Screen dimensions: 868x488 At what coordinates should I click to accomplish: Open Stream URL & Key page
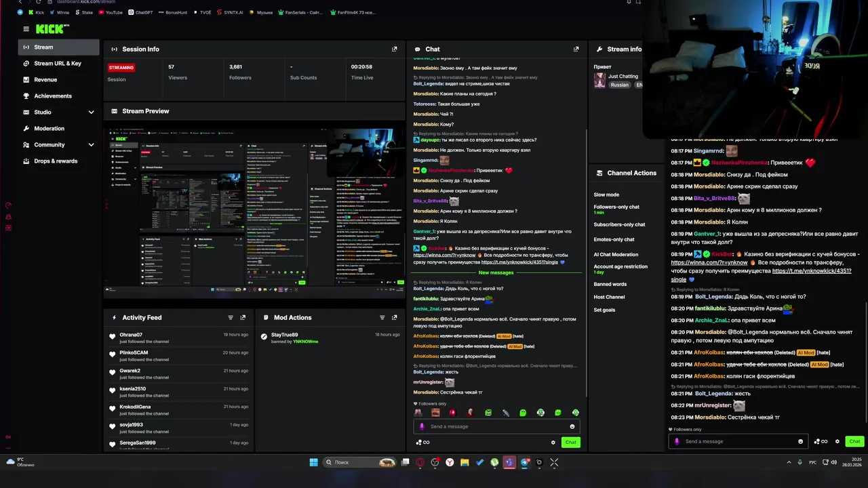point(58,63)
